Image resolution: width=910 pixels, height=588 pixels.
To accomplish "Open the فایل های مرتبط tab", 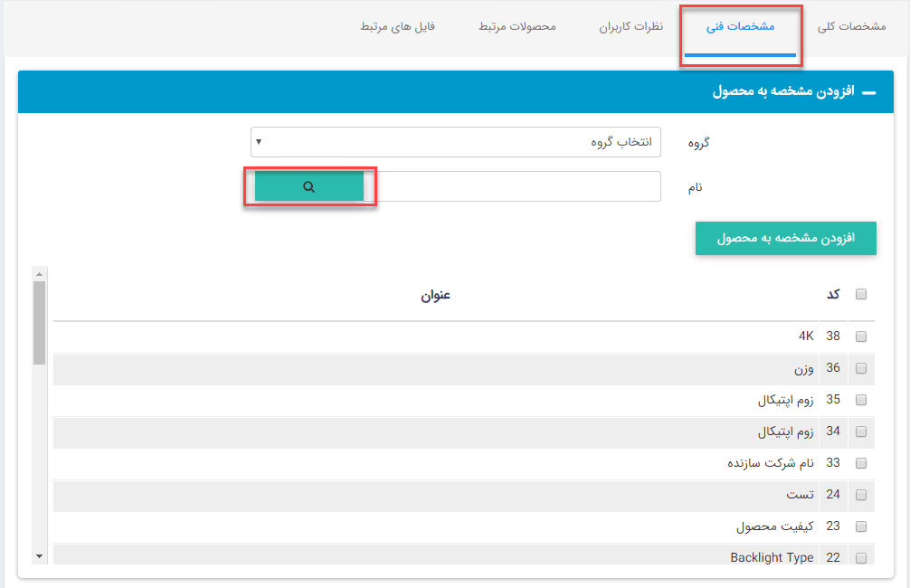I will [398, 27].
